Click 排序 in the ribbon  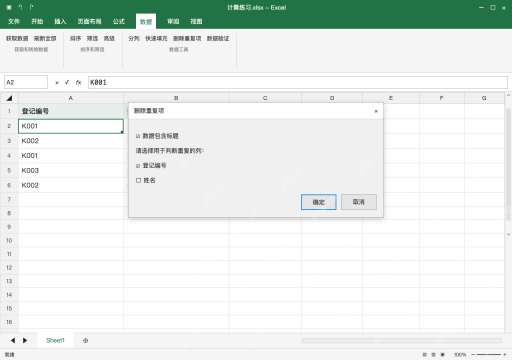tap(75, 39)
